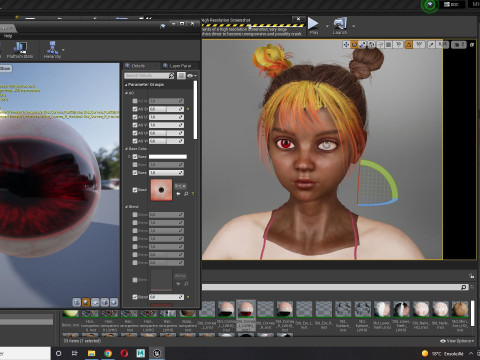The width and height of the screenshot is (480, 360).
Task: Toggle the last AO group checkbox
Action: point(135,141)
